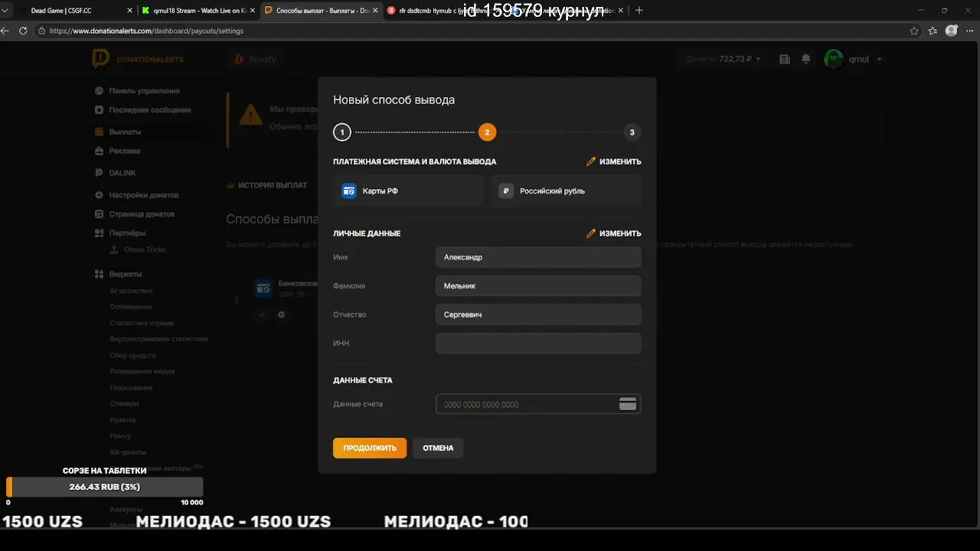Click the ruble symbol icon beside Российский рубль
980x551 pixels.
pos(506,191)
